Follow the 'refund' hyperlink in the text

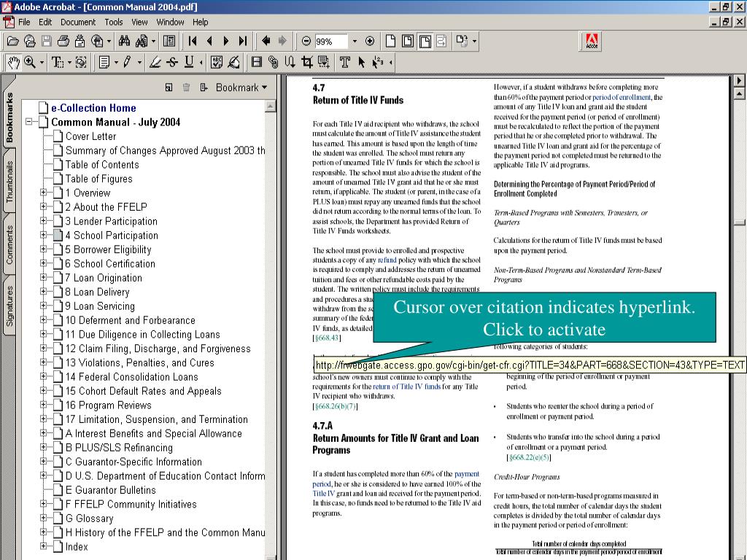(x=387, y=260)
